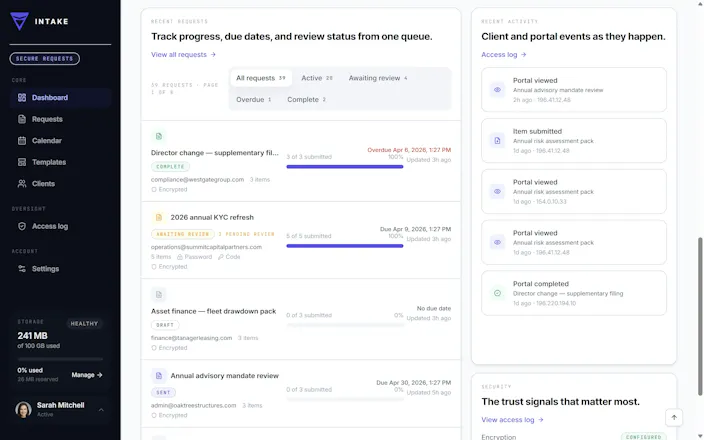
Task: Click the 2026 annual KYC refresh document icon
Action: pyautogui.click(x=158, y=217)
